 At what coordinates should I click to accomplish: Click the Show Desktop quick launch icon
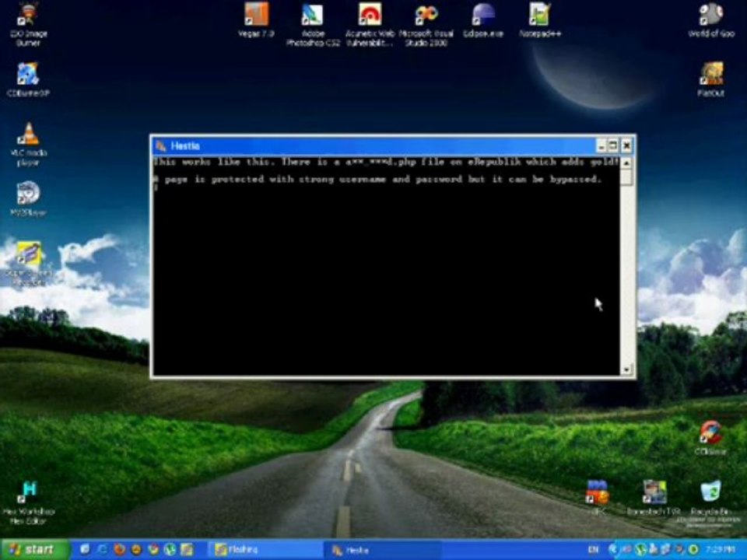[x=85, y=550]
